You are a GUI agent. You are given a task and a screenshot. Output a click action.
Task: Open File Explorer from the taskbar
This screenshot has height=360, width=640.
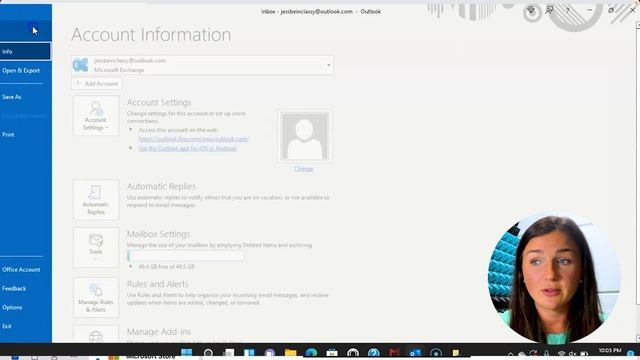click(x=291, y=353)
